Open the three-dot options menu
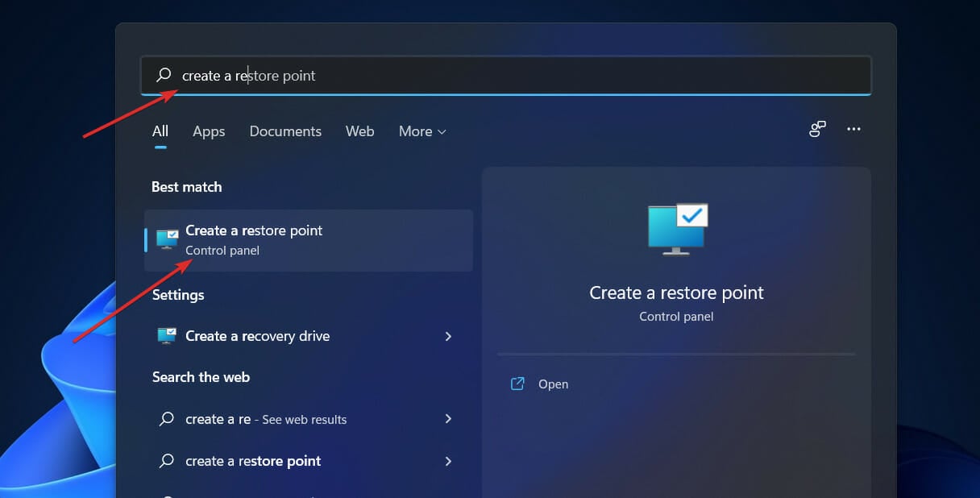Image resolution: width=980 pixels, height=498 pixels. click(x=854, y=130)
